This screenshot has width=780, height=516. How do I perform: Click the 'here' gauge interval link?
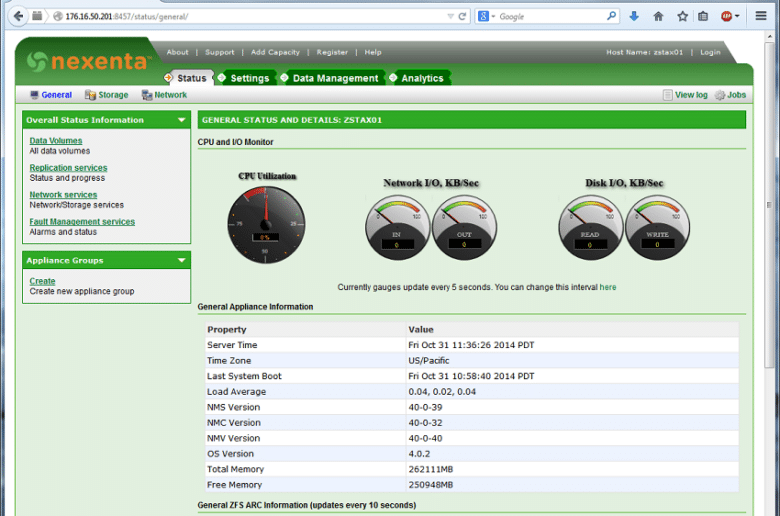608,287
